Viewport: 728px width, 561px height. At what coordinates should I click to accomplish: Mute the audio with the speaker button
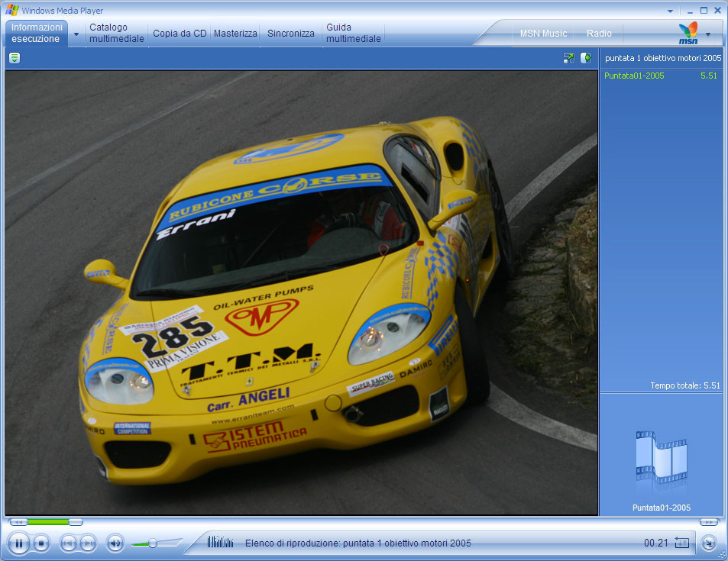[x=115, y=543]
